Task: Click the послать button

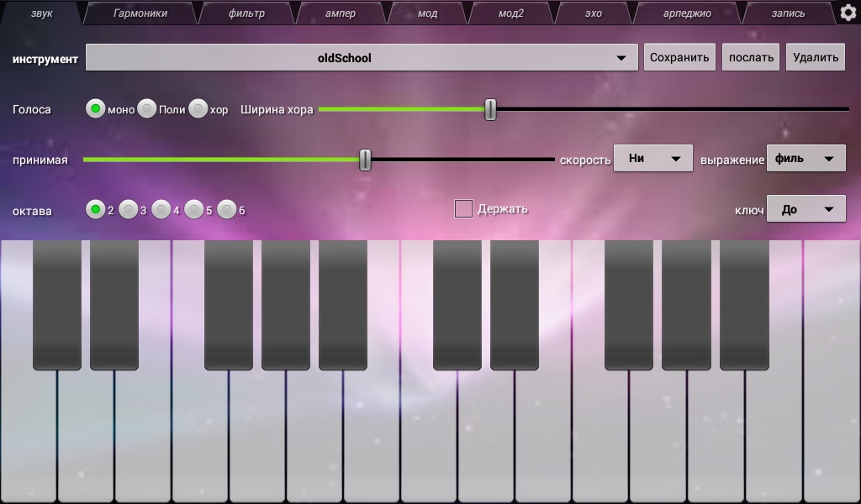Action: pos(751,58)
